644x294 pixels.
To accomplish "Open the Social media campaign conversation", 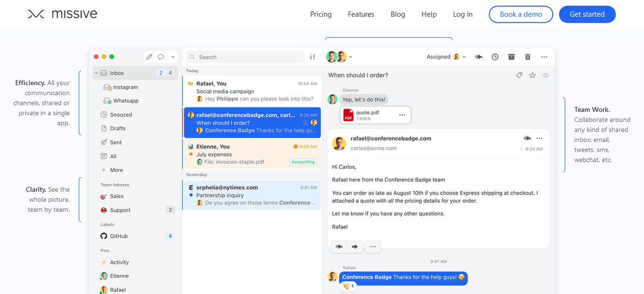I will (252, 91).
